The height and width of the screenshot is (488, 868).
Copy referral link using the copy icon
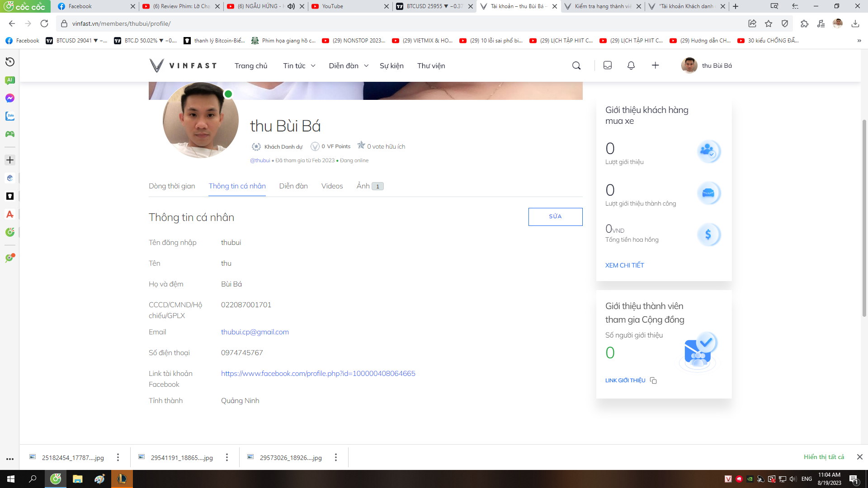653,380
